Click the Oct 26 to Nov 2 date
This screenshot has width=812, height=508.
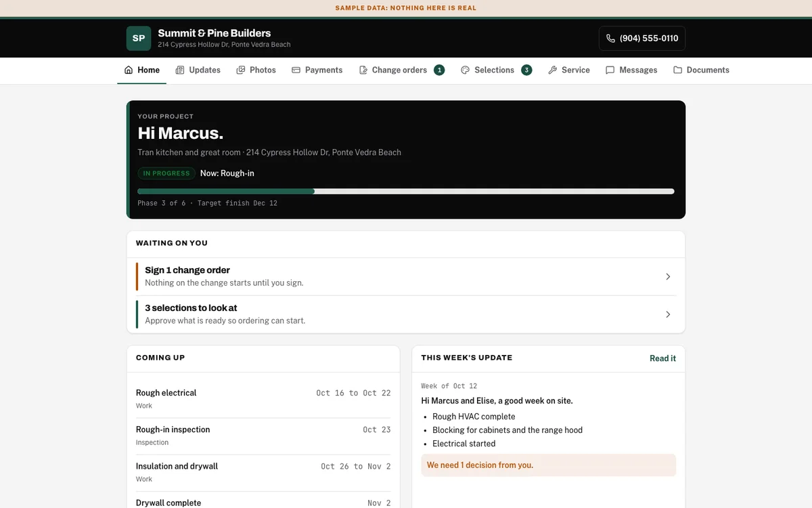click(356, 466)
